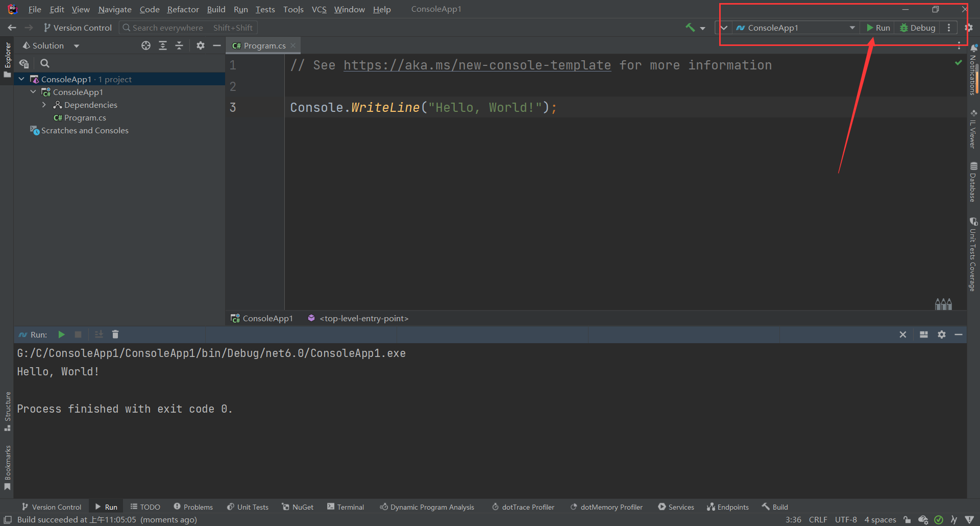Open Solution panel options gear
Image resolution: width=980 pixels, height=526 pixels.
[x=201, y=45]
